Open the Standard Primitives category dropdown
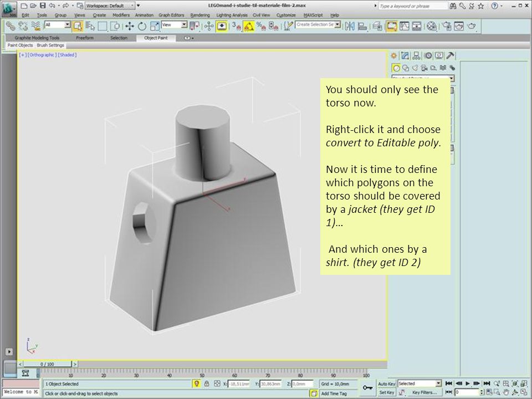The image size is (532, 399). pyautogui.click(x=423, y=78)
